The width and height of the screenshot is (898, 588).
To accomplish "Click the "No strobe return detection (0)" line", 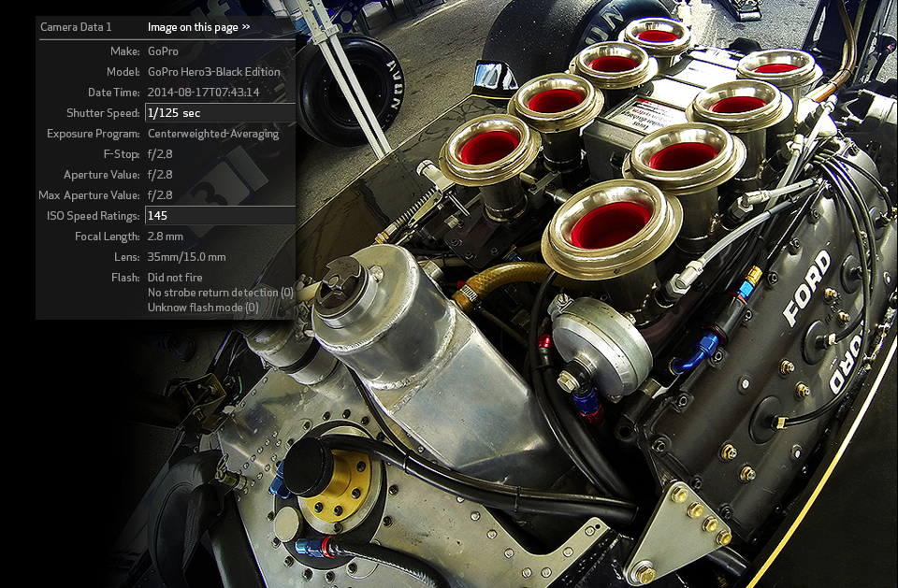I will tap(220, 293).
